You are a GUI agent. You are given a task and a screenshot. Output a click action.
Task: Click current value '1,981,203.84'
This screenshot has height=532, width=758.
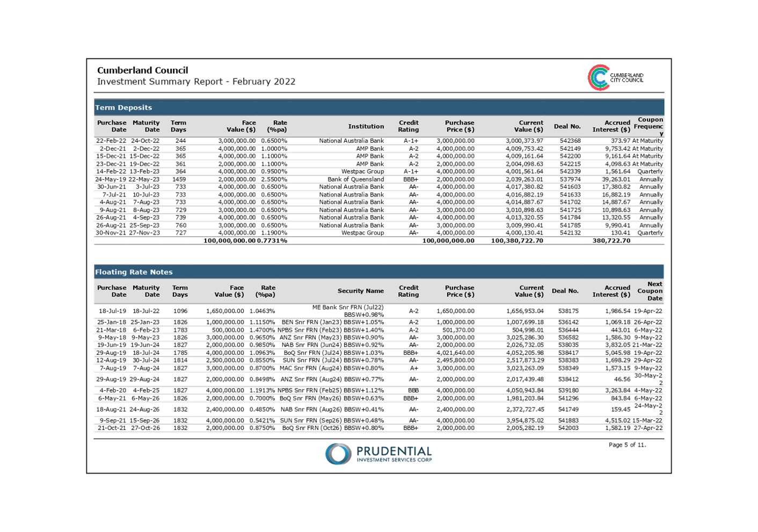coord(524,398)
